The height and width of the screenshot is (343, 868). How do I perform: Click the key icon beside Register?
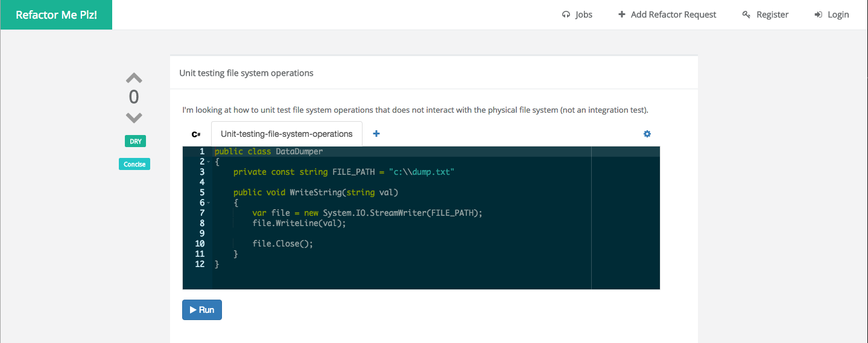(746, 14)
